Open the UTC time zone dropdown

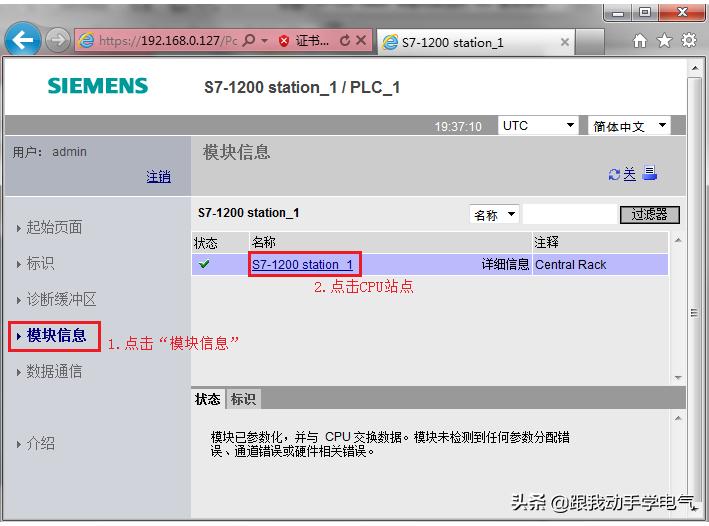(538, 125)
